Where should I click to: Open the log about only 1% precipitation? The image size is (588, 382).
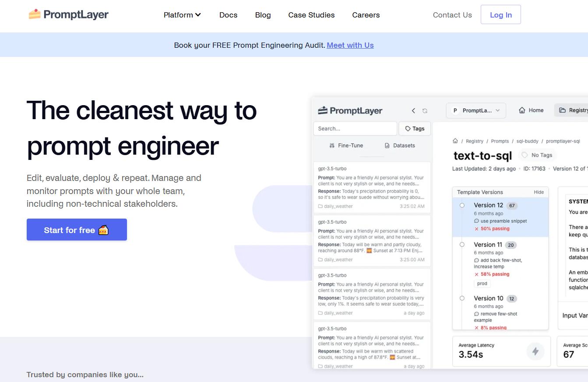click(x=372, y=294)
